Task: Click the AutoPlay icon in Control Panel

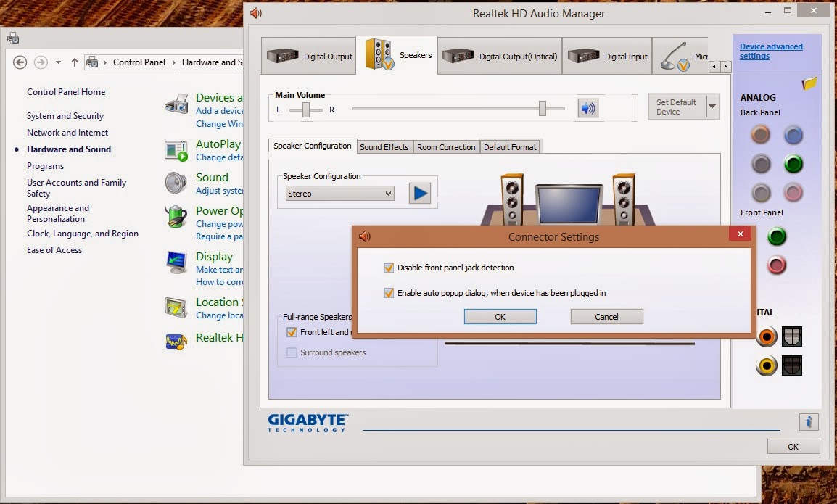Action: click(176, 151)
